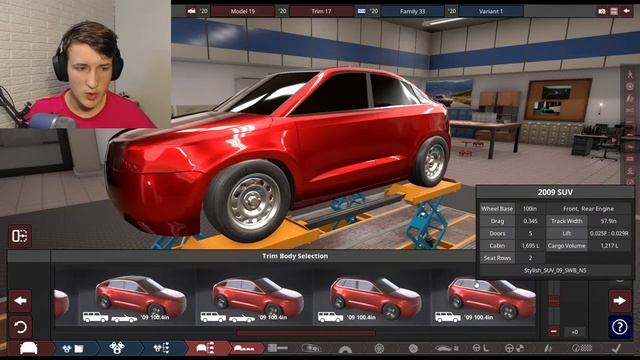The width and height of the screenshot is (640, 360).
Task: Click the wheel arch icon in bottom bar
Action: (345, 349)
